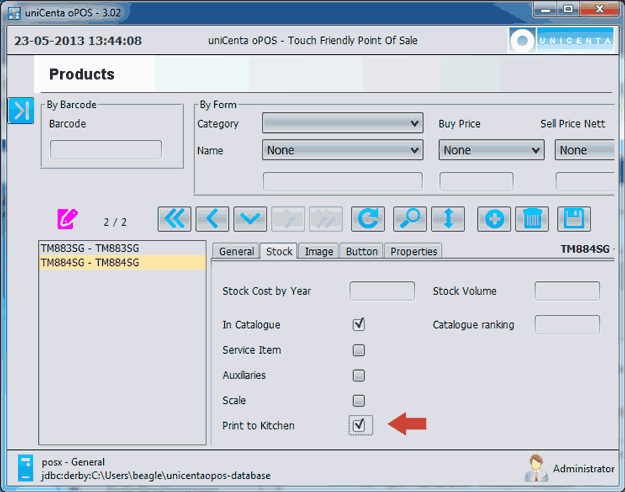The height and width of the screenshot is (492, 625).
Task: Save the product with the floppy disk icon
Action: pos(574,218)
